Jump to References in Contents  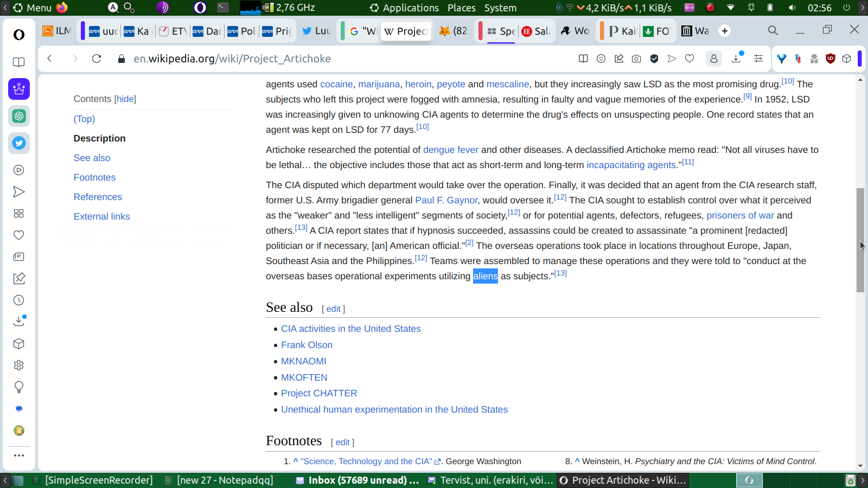pyautogui.click(x=98, y=197)
